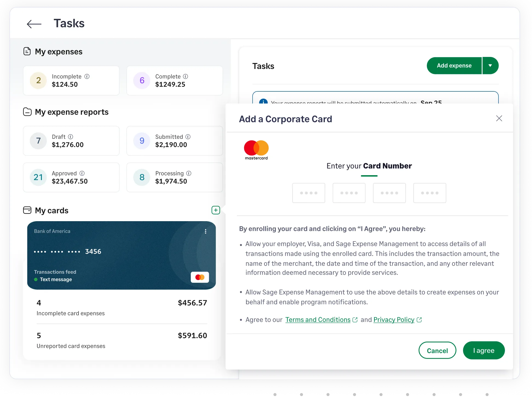Click the external link icon after Terms and Conditions
Screen dimensions: 532x398
(x=355, y=319)
